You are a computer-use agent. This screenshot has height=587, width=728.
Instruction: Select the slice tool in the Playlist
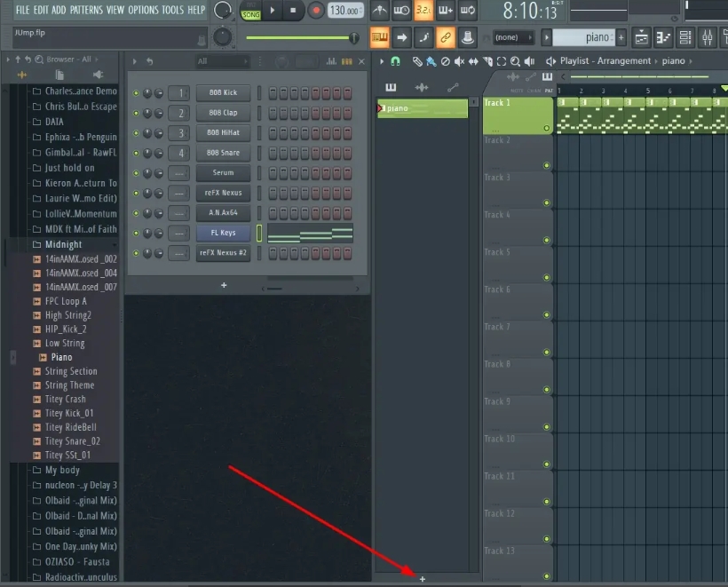click(x=487, y=61)
